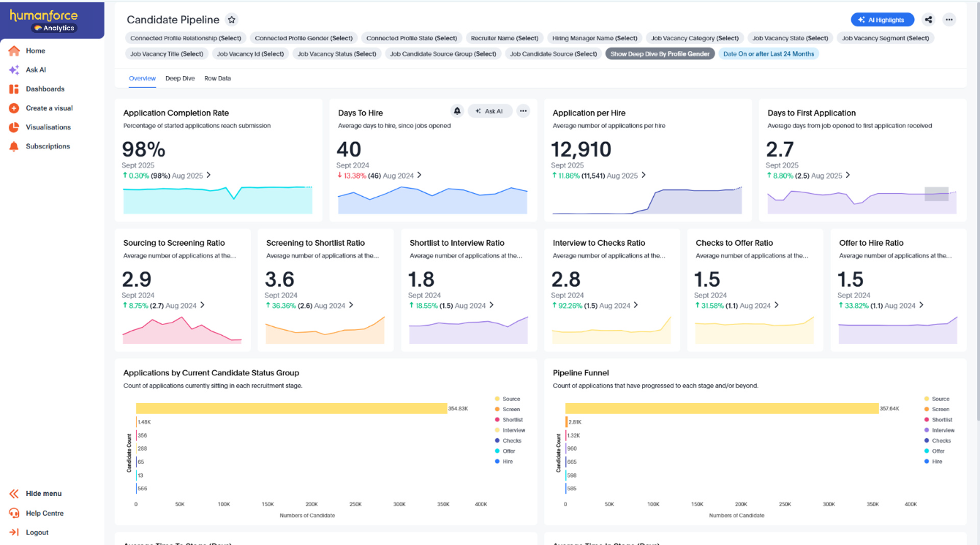The width and height of the screenshot is (980, 545).
Task: Click the Date On or after Last 24 Months filter
Action: tap(769, 53)
